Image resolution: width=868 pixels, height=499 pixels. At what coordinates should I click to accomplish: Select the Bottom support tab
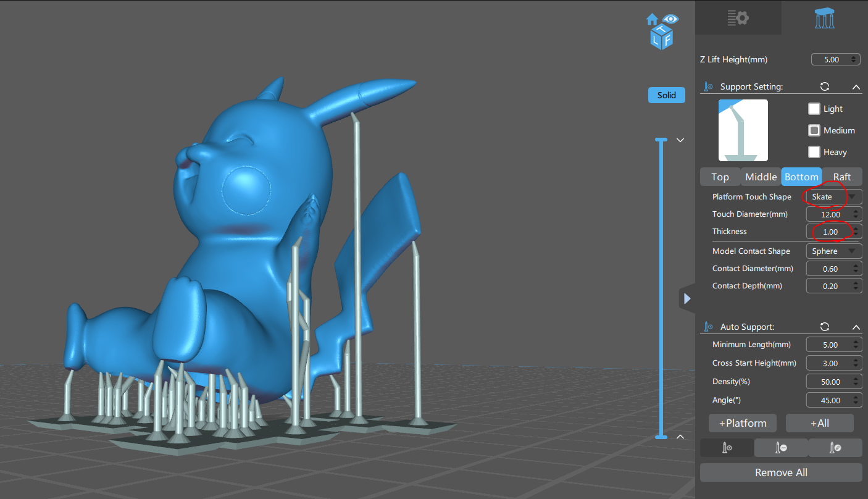(801, 177)
